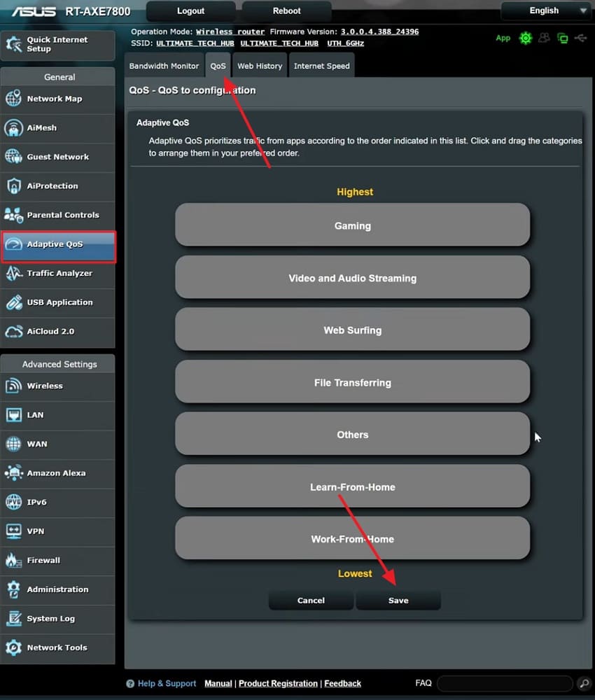Launch Quick Internet Setup

pos(58,45)
